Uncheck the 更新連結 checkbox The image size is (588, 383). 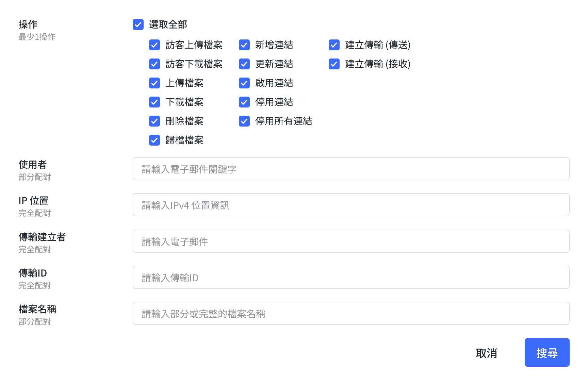click(x=244, y=64)
